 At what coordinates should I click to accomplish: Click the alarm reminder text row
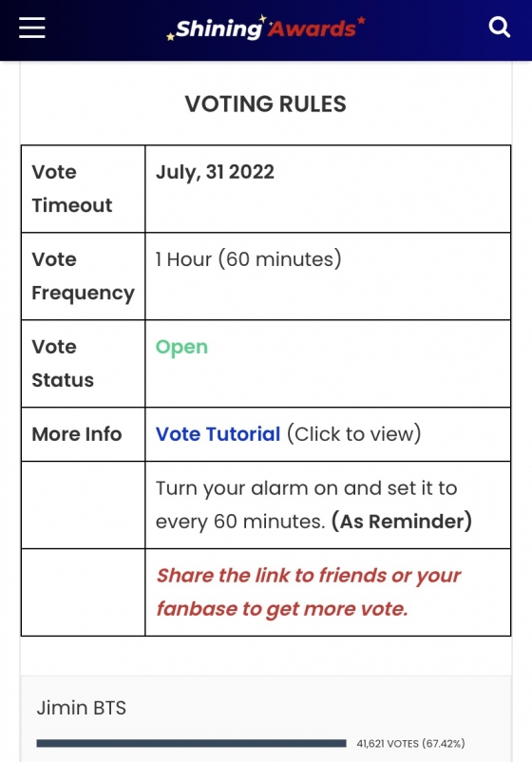(328, 505)
